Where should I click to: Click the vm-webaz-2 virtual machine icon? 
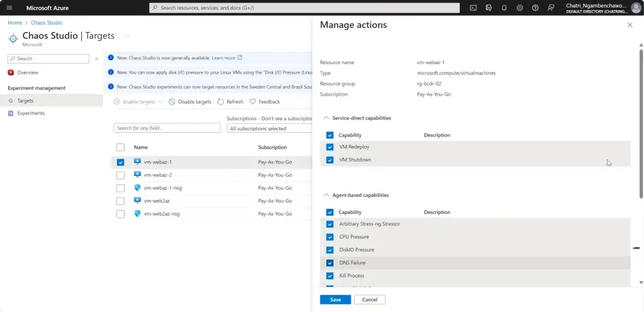point(138,175)
